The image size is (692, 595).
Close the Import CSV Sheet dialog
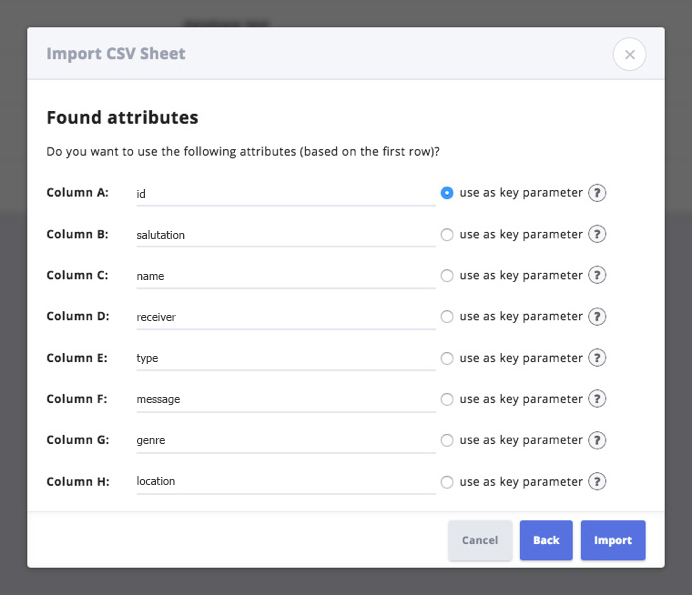click(629, 54)
